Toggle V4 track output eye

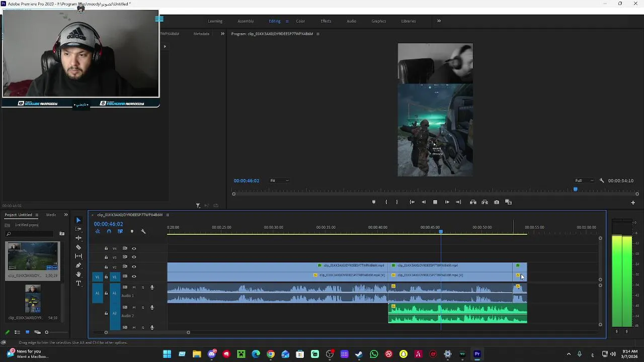pos(134,248)
